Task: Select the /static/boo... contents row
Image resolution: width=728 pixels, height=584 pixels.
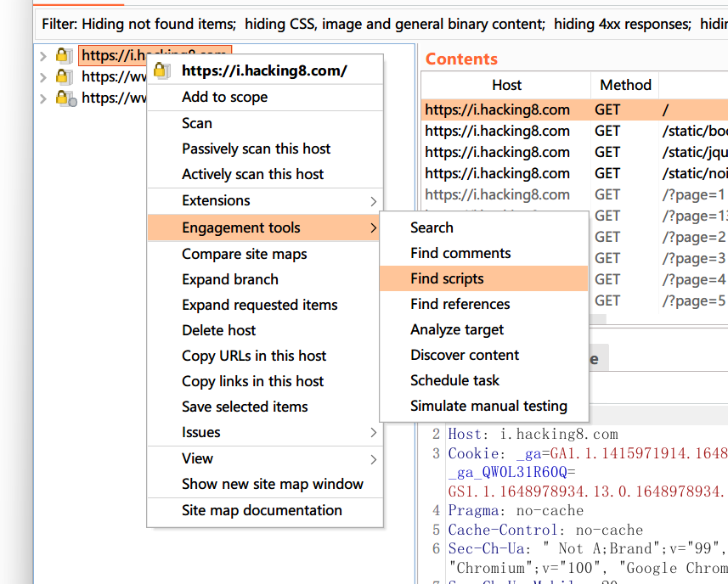Action: [575, 132]
